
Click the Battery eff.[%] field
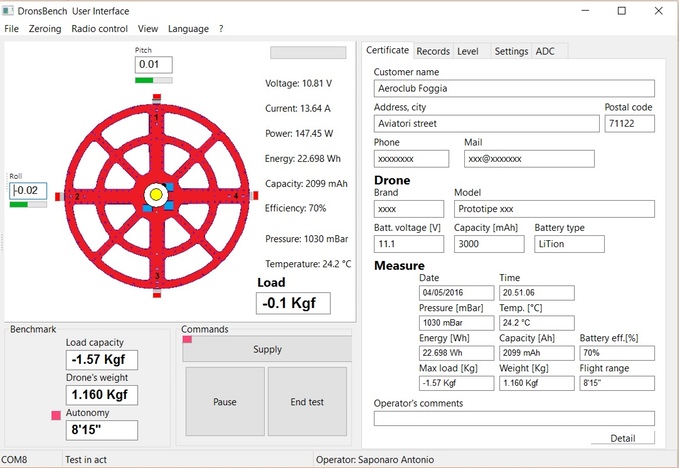click(617, 353)
